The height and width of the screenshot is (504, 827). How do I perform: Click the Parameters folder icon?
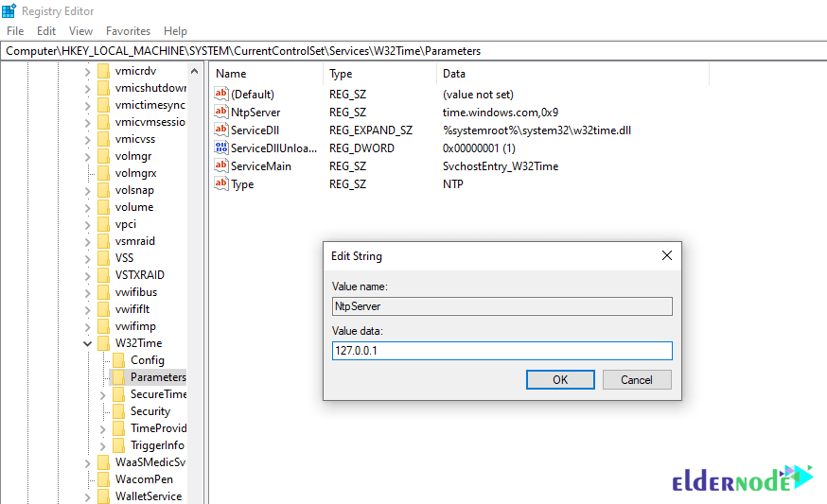(x=119, y=377)
